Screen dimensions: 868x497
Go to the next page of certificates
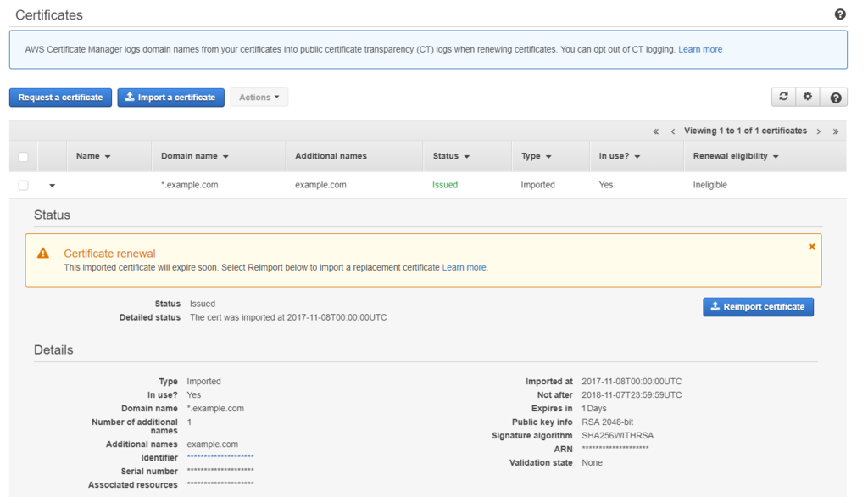pyautogui.click(x=818, y=131)
